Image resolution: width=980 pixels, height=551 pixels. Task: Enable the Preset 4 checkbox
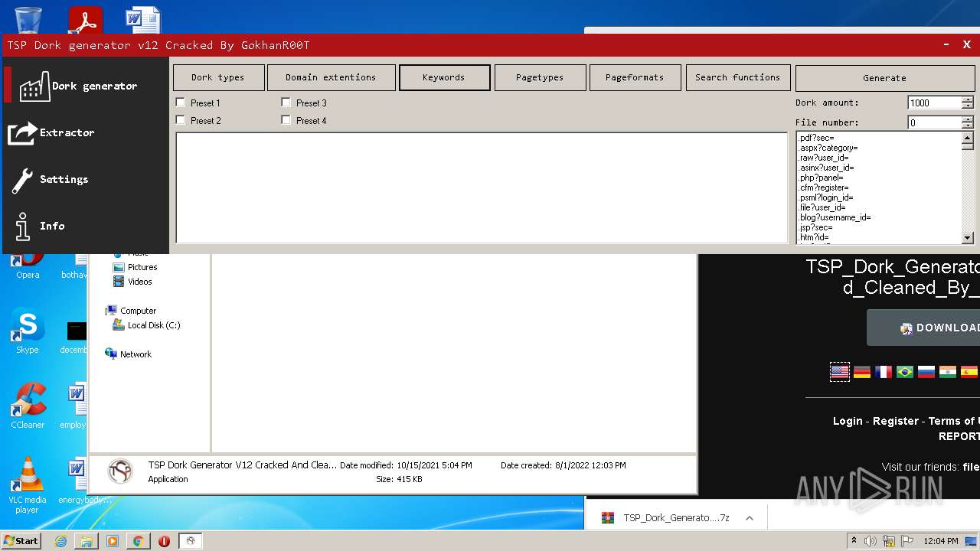coord(286,120)
